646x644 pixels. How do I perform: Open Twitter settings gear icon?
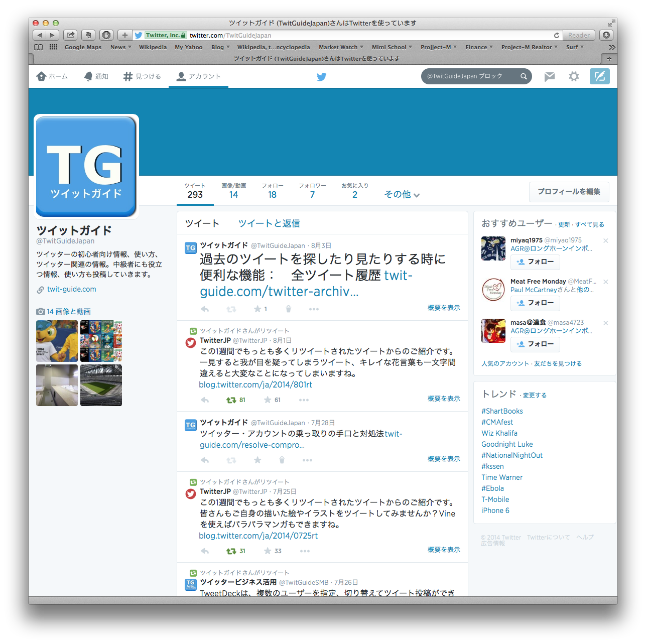pos(574,76)
